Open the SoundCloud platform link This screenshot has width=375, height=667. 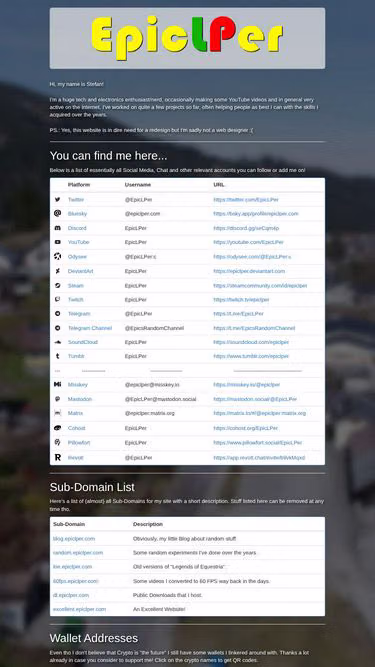pos(82,342)
